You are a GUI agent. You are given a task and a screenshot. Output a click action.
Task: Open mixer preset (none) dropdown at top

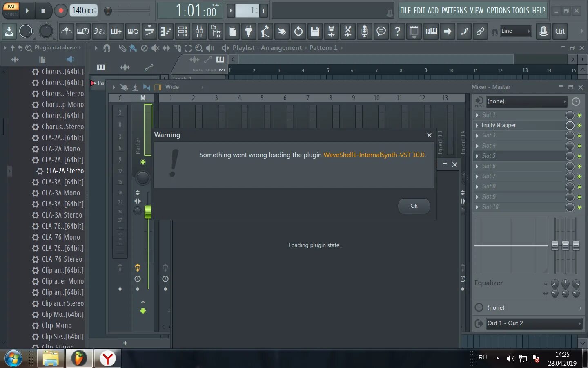click(x=526, y=101)
